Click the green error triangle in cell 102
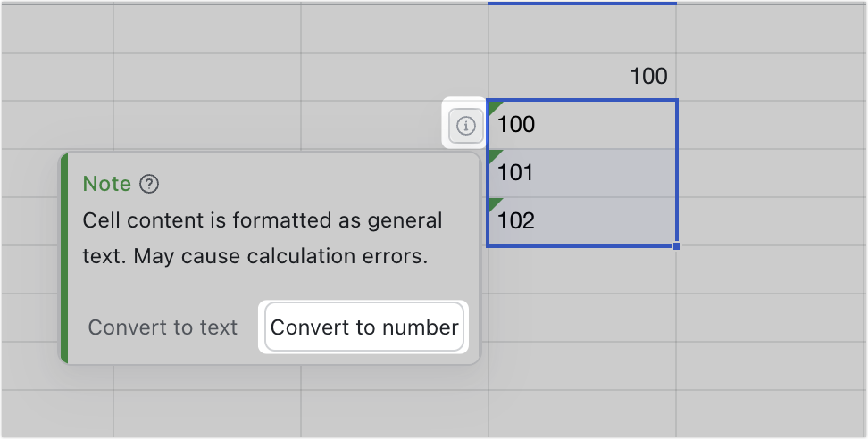The image size is (868, 439). [494, 203]
